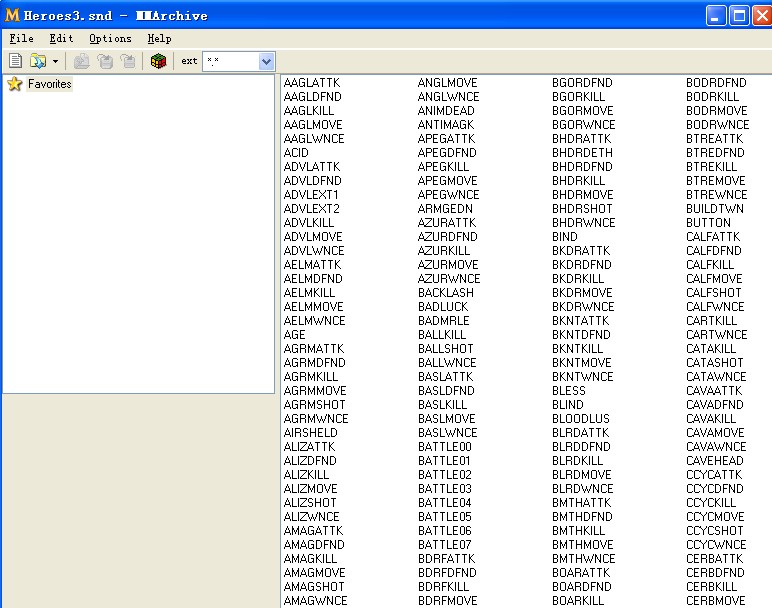
Task: Select the BLOODLUS file entry
Action: coord(580,419)
